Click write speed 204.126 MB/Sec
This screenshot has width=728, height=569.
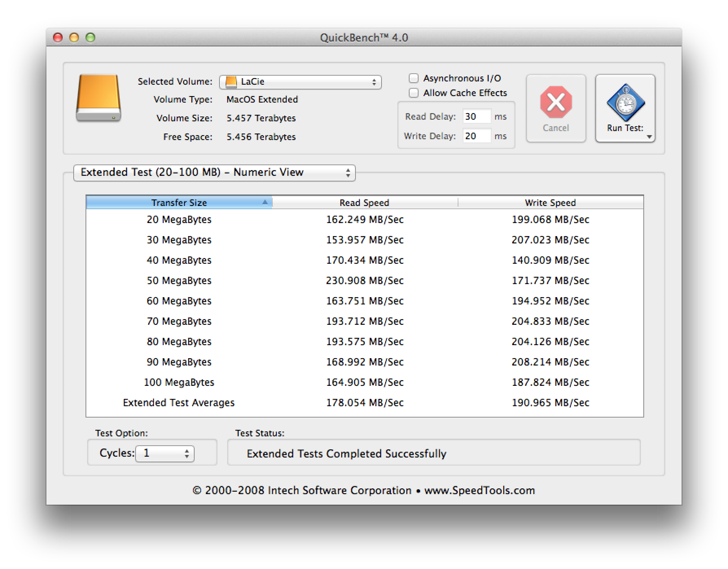[550, 341]
